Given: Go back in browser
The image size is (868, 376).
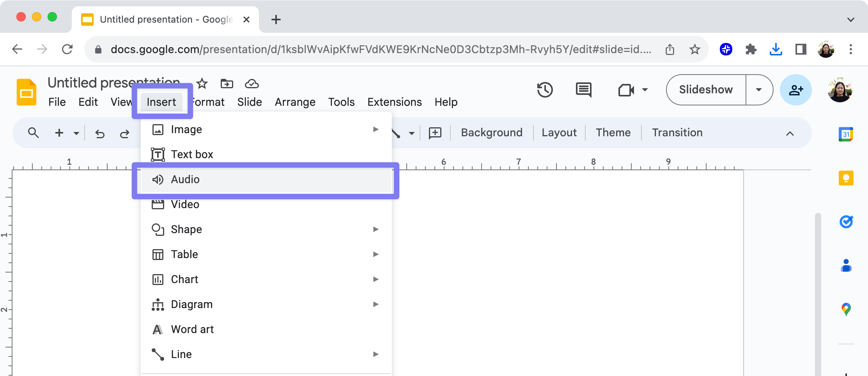Looking at the screenshot, I should coord(17,49).
